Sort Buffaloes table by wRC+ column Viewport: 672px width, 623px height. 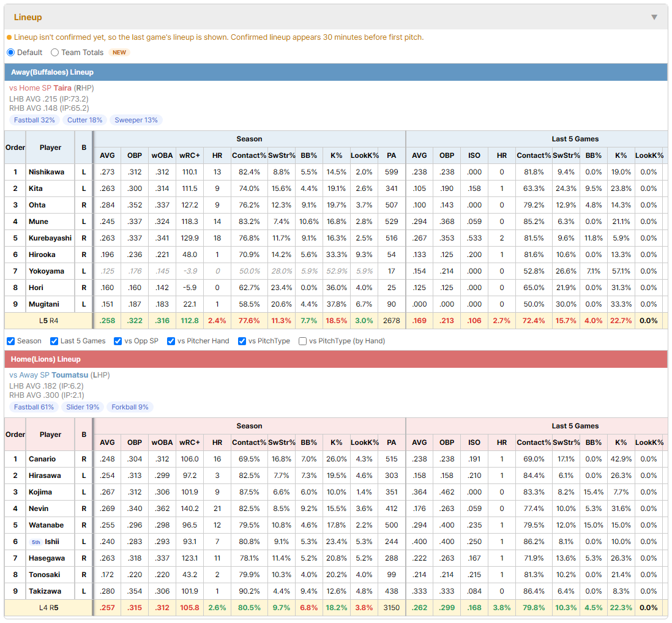(x=190, y=155)
